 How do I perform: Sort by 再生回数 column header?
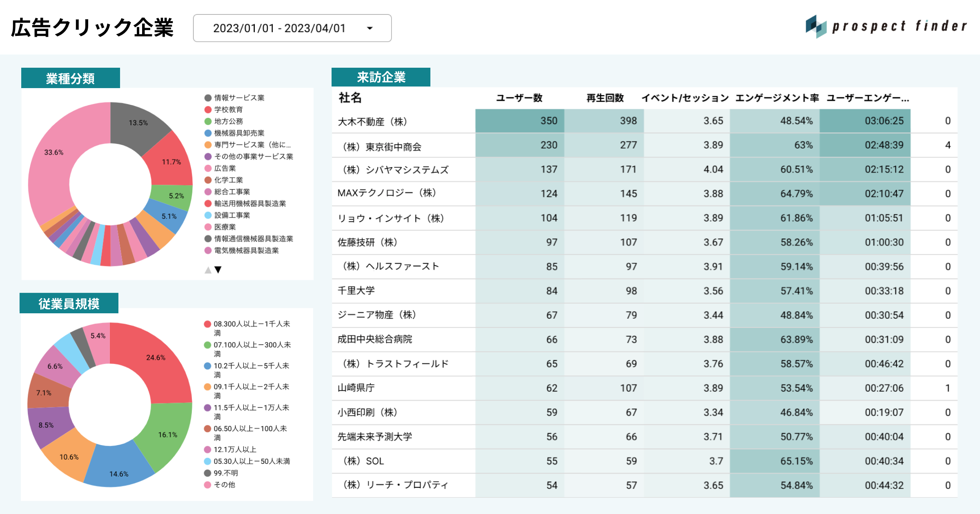pyautogui.click(x=605, y=98)
